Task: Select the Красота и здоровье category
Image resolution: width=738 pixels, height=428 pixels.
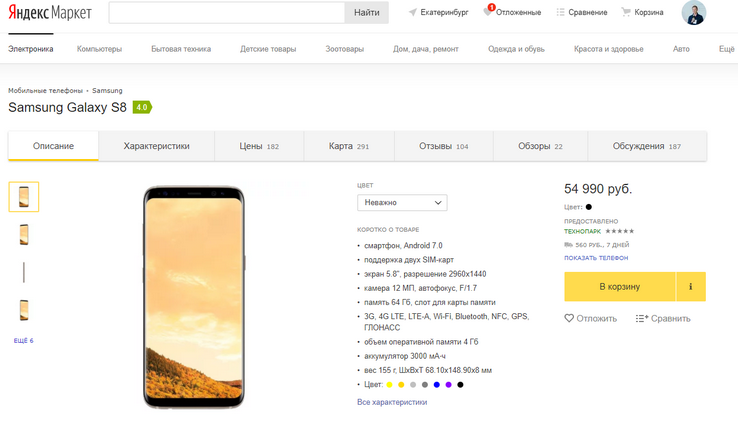Action: (609, 49)
